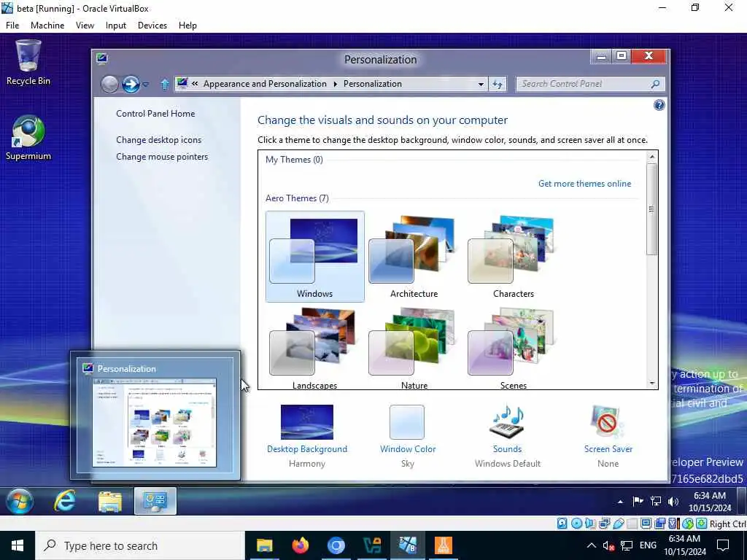Open recent pages dropdown beside Forward button

coord(146,85)
